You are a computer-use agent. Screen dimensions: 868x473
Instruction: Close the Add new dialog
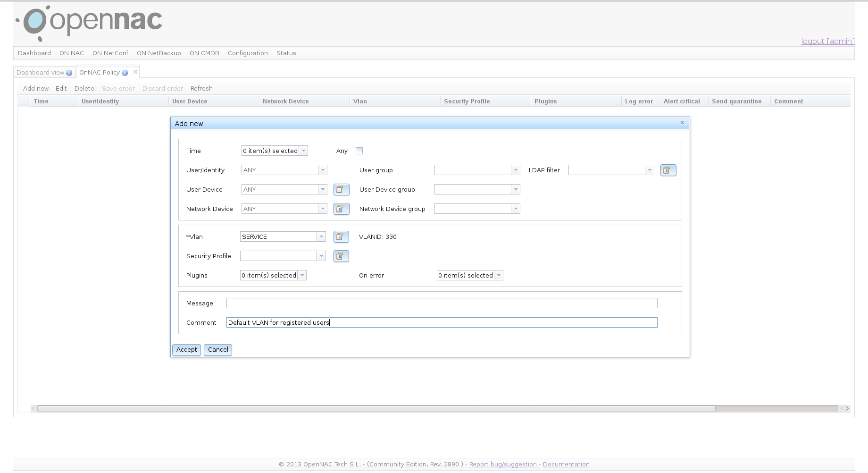682,123
